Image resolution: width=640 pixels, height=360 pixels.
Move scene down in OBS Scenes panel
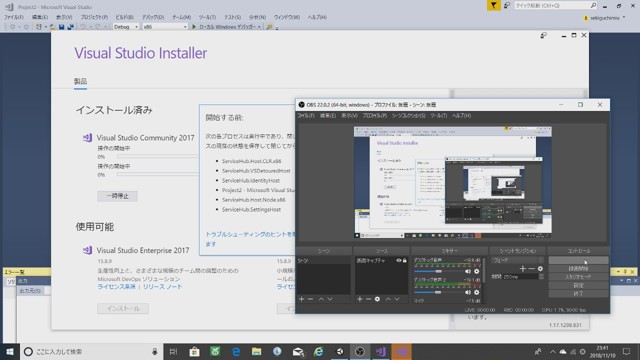point(330,299)
